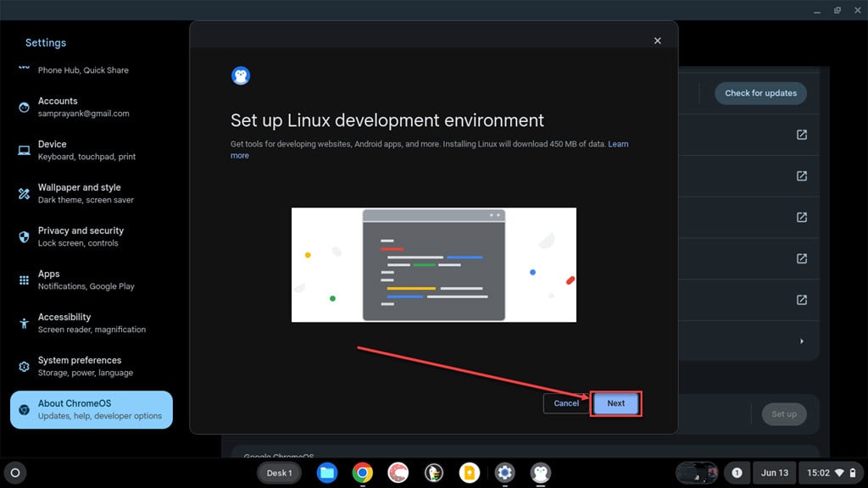Click Next in the Linux setup dialog
Image resolution: width=868 pixels, height=488 pixels.
(615, 403)
